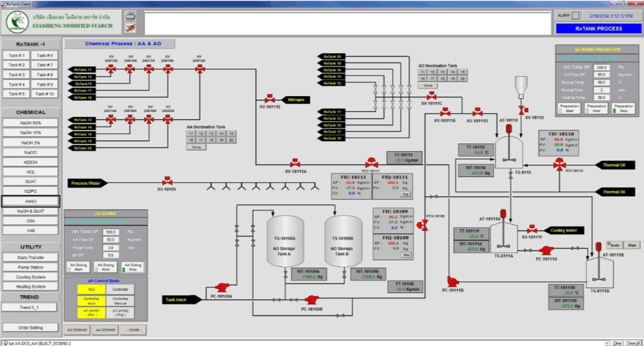The width and height of the screenshot is (644, 346).
Task: Click flow control valve FCV-18111
Action: coord(371,162)
